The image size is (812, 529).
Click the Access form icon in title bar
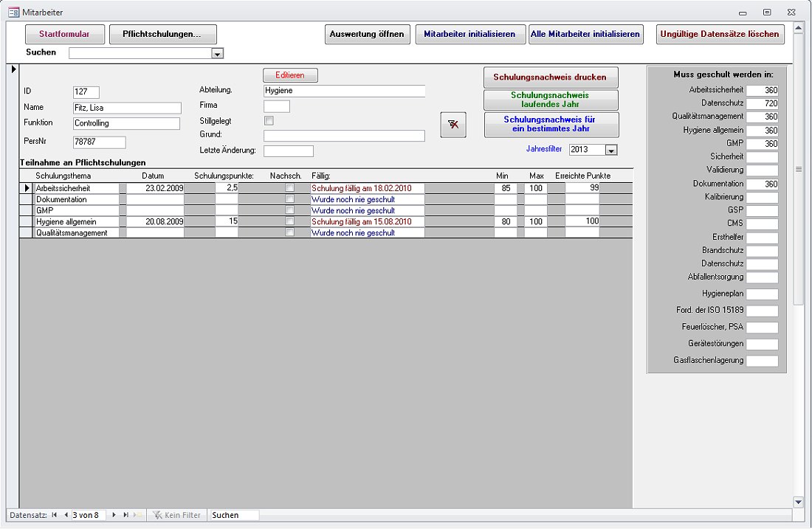tap(13, 13)
